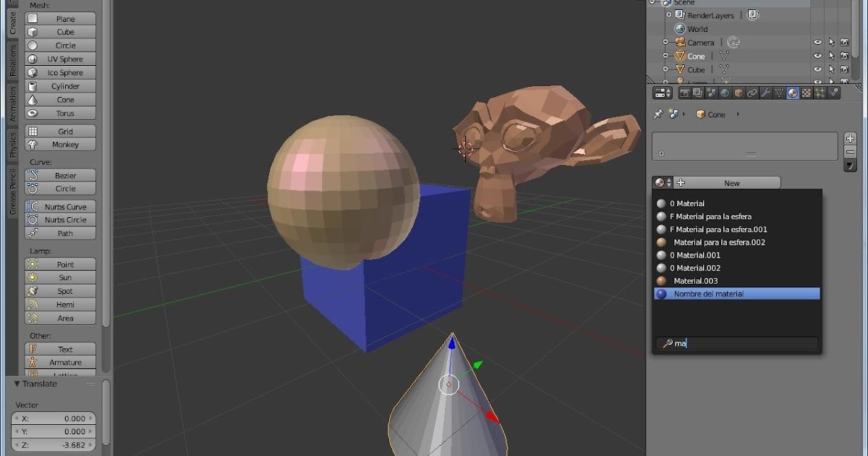The width and height of the screenshot is (868, 456).
Task: Disable render camera toggle for Camera in outliner
Action: click(845, 42)
